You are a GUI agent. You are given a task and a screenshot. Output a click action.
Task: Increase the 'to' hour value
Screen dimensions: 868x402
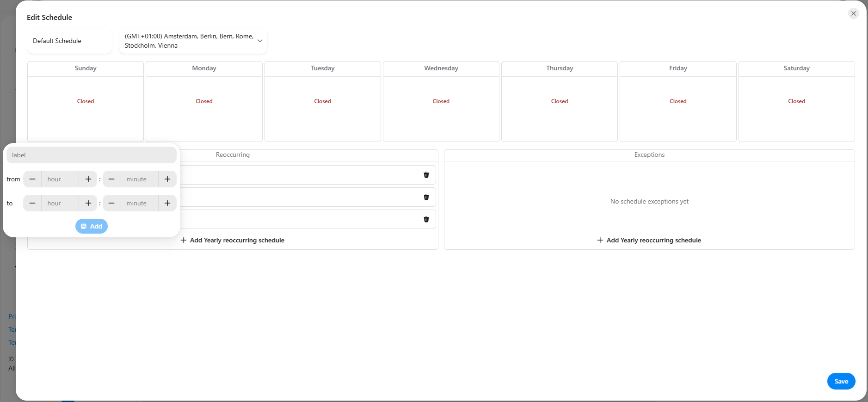pos(88,203)
